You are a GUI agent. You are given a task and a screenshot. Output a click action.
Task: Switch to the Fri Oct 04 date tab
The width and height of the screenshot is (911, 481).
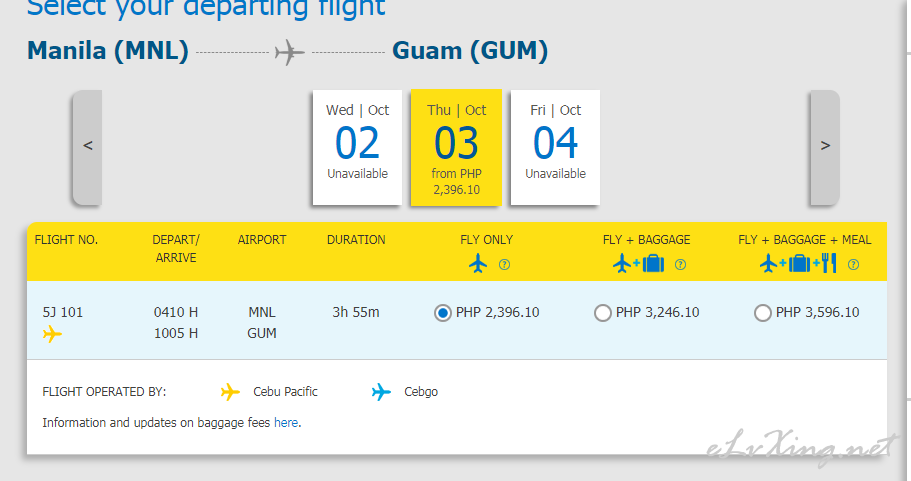(555, 147)
